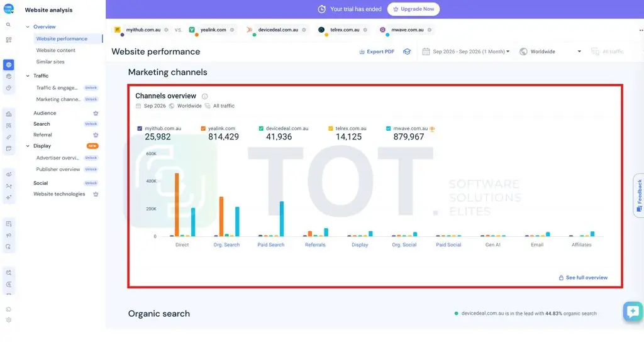Viewport: 644px width, 362px height.
Task: Collapse the Traffic section chevron
Action: 28,76
